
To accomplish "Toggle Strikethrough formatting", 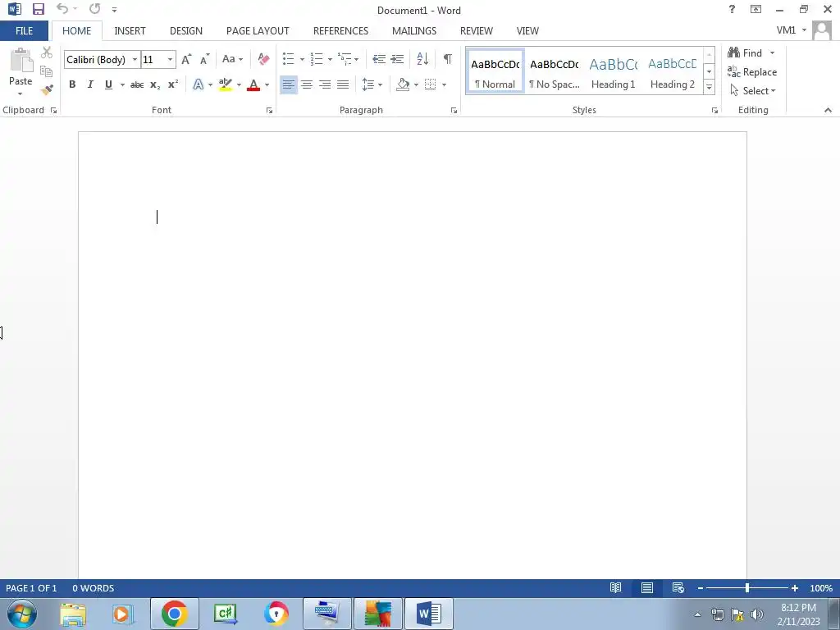I will point(137,84).
